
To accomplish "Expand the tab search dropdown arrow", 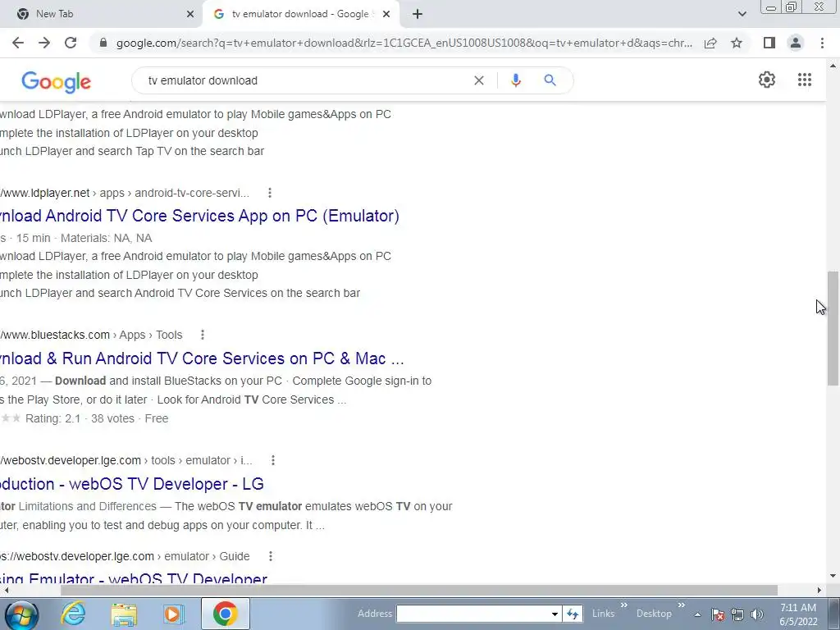I will pyautogui.click(x=742, y=14).
